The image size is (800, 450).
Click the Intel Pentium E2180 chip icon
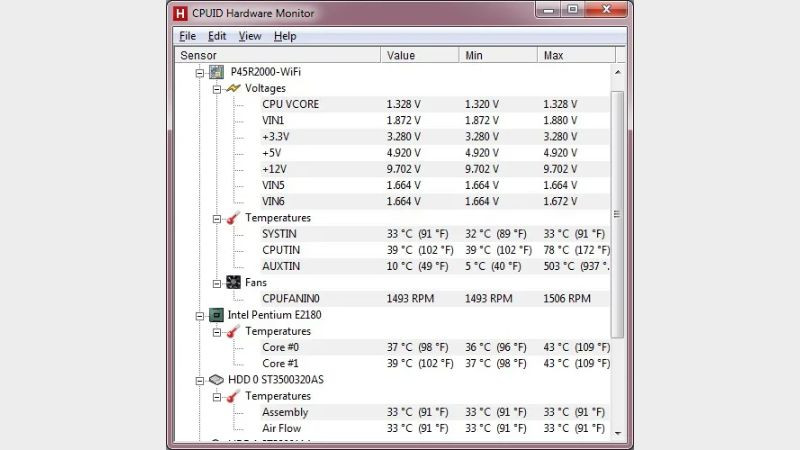click(x=216, y=315)
